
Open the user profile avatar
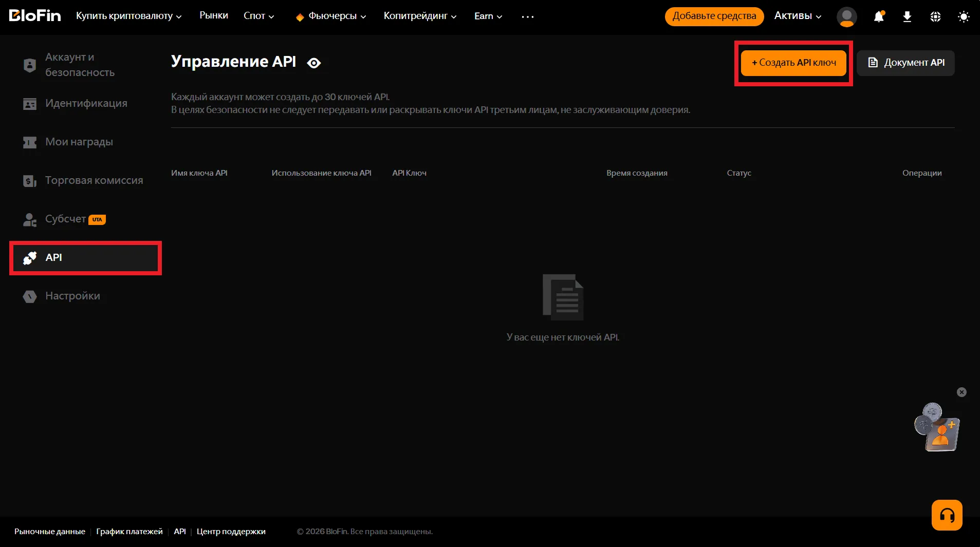(x=846, y=16)
